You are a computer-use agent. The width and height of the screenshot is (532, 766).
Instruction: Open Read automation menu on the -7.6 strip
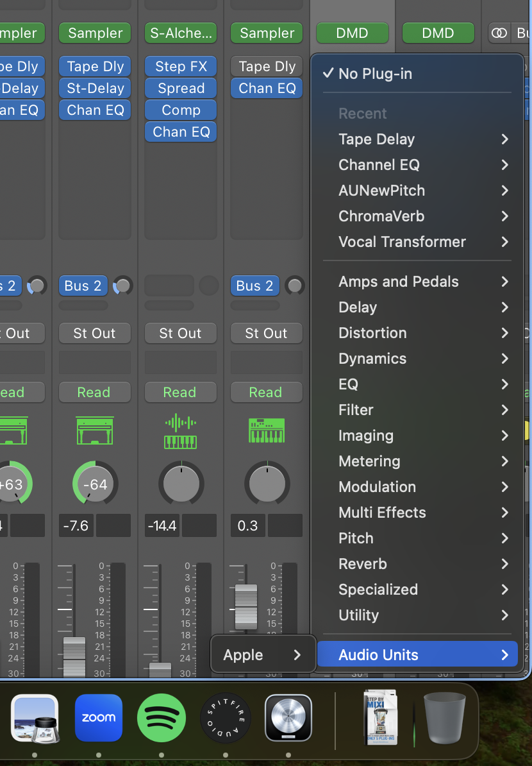tap(95, 392)
